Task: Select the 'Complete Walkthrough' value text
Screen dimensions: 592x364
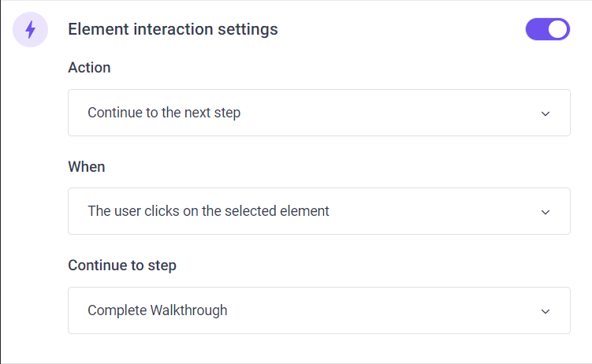Action: click(158, 310)
